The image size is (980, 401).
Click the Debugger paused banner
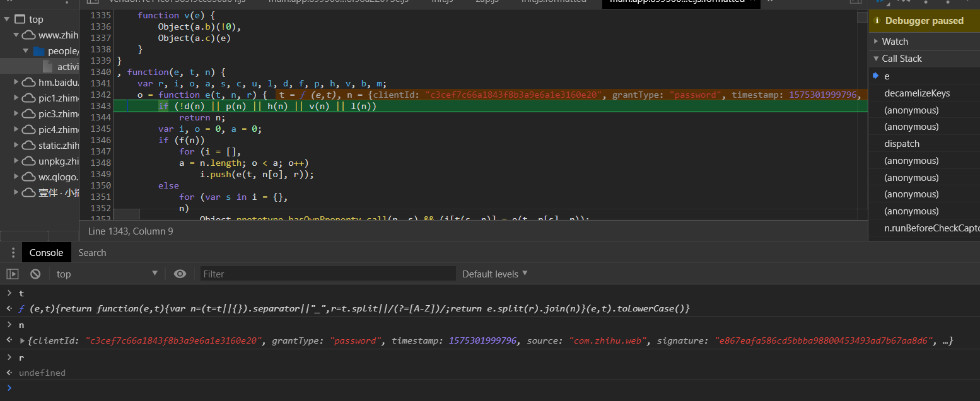925,21
